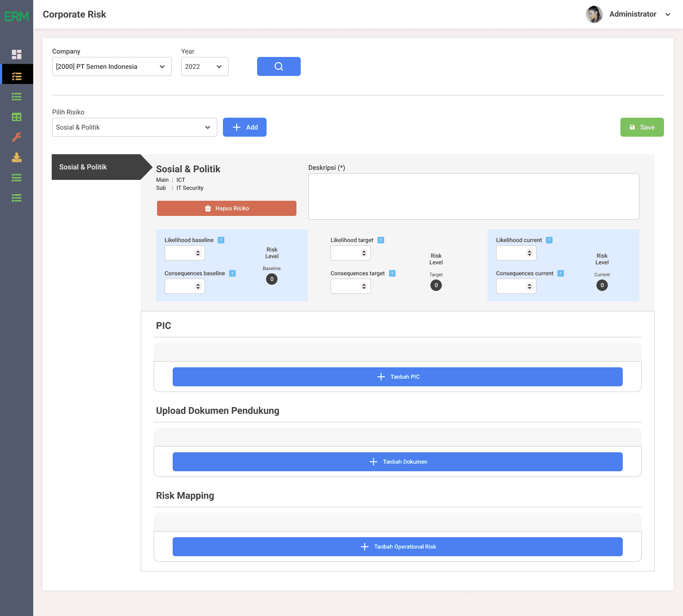683x616 pixels.
Task: Open the Year dropdown showing 2022
Action: click(205, 66)
